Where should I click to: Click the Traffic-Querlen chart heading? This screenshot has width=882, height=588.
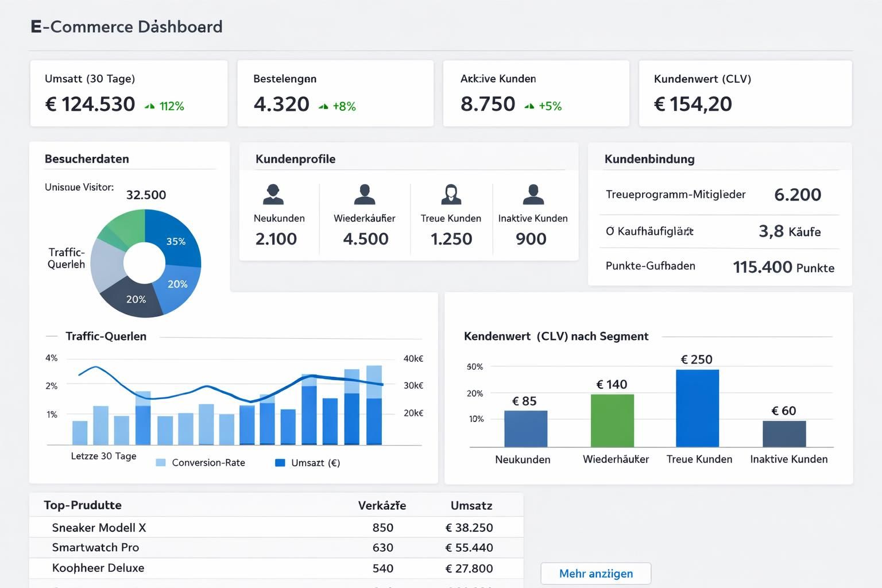(x=106, y=336)
